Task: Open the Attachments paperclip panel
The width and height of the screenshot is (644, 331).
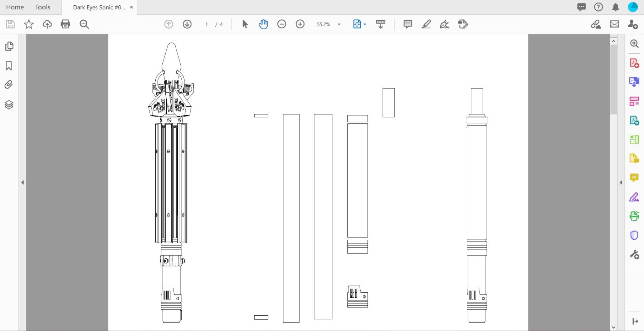Action: point(9,85)
